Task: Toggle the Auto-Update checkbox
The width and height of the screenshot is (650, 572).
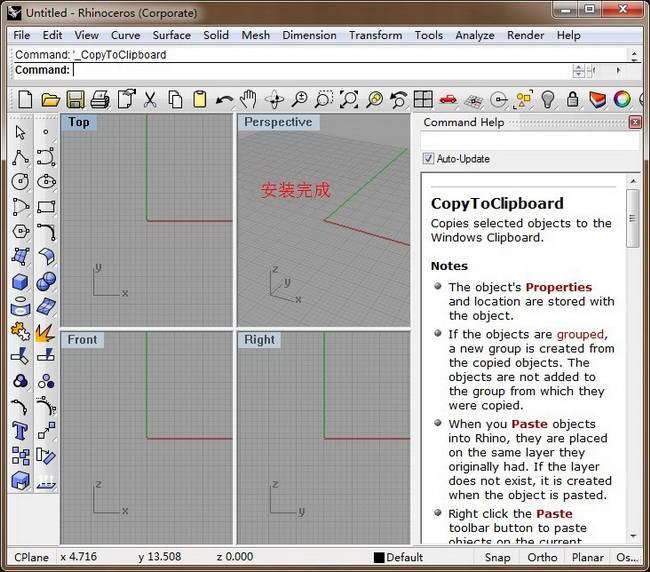Action: point(428,158)
